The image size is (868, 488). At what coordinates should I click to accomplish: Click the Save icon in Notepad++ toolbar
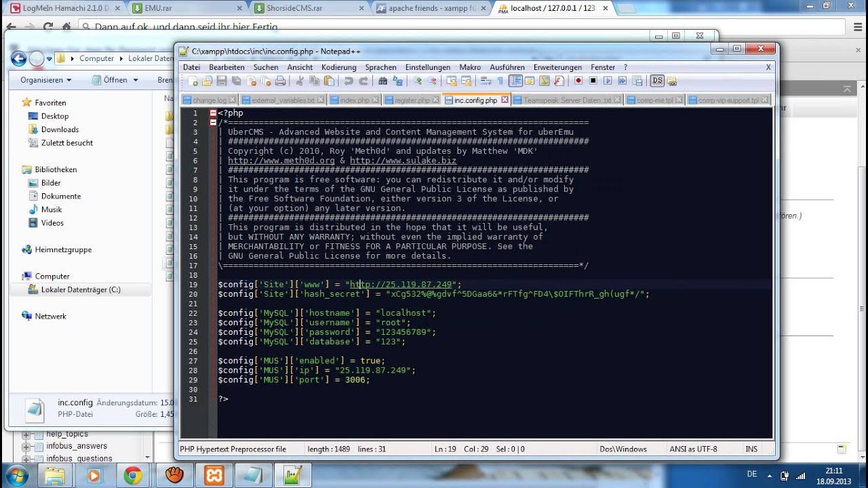[x=222, y=81]
